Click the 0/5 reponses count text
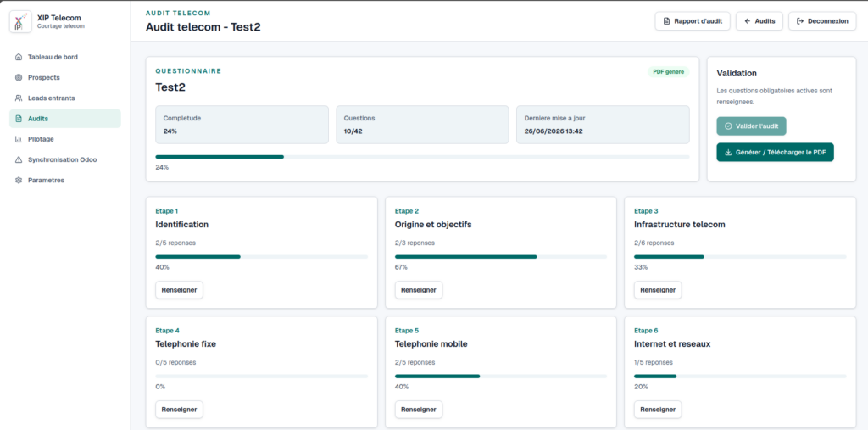This screenshot has width=868, height=430. point(175,362)
